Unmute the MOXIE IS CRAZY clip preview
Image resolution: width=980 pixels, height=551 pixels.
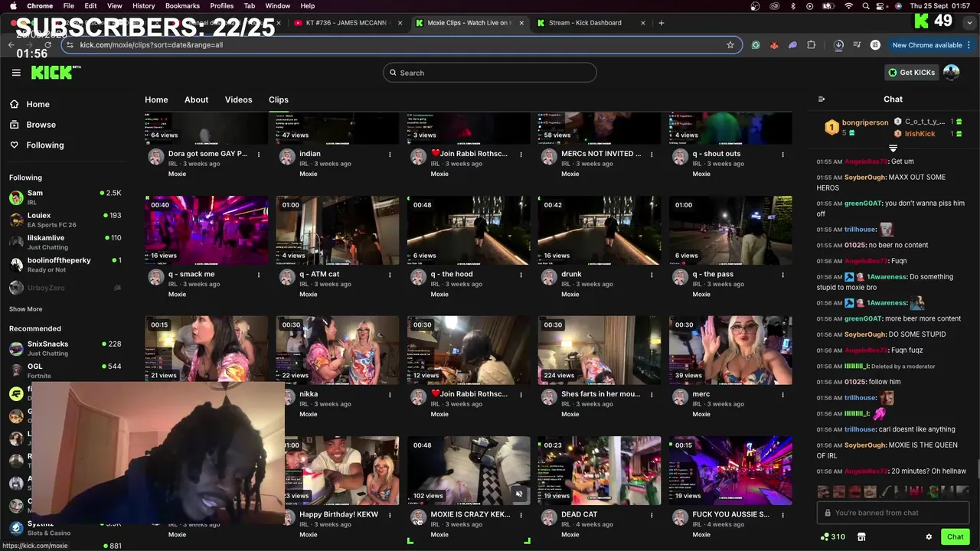coord(519,494)
